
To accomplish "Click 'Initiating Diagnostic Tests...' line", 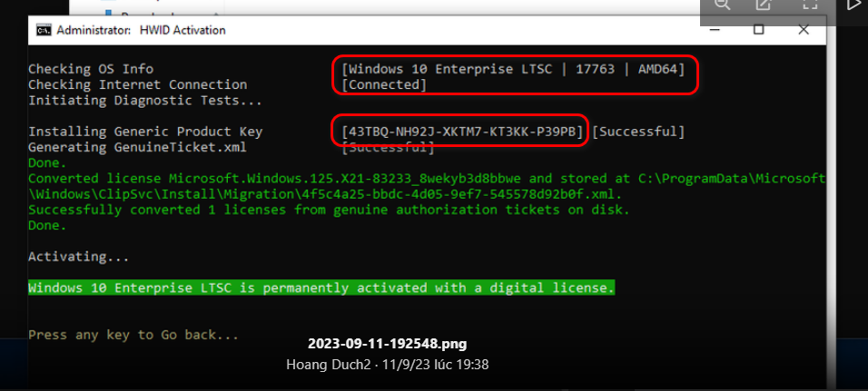I will coord(145,100).
